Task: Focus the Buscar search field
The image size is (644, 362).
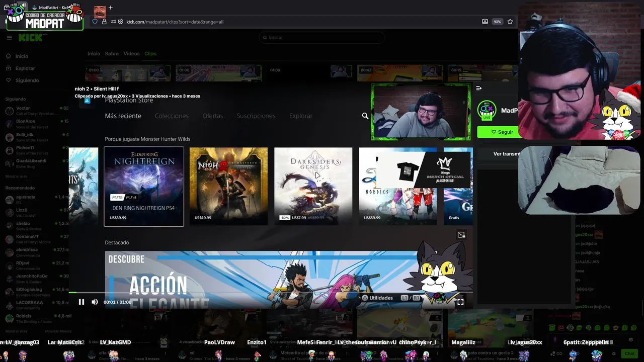Action: 322,37
